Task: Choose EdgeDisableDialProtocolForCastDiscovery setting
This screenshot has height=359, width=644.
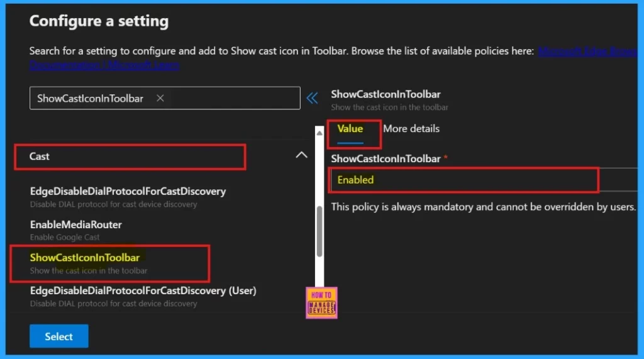Action: [128, 197]
